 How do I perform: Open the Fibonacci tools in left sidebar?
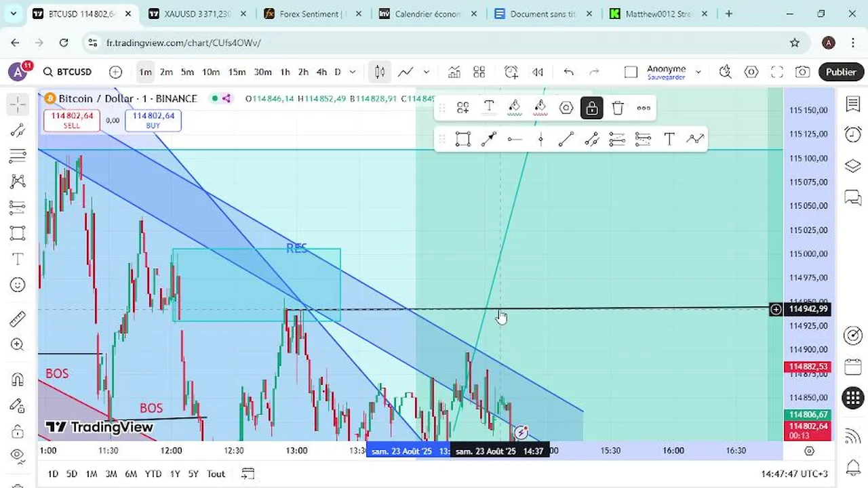pos(18,156)
